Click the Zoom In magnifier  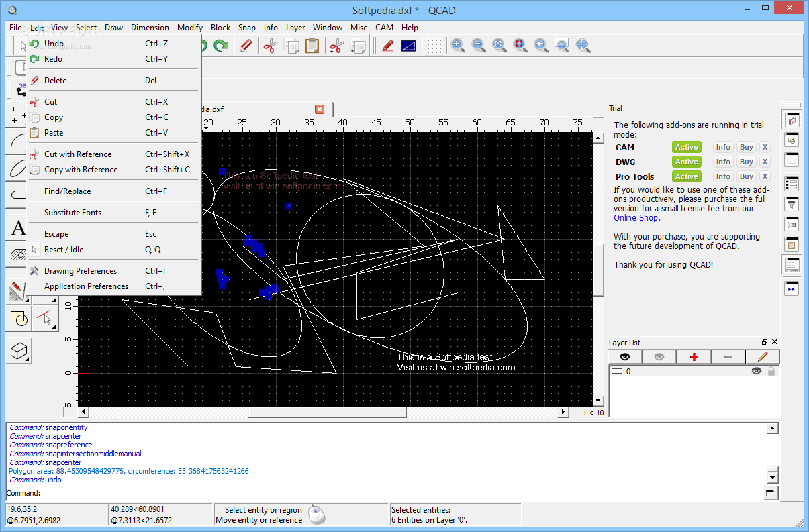point(458,46)
